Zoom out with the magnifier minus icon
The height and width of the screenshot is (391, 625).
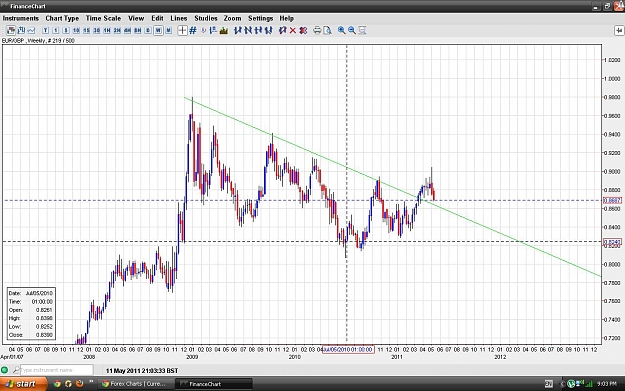pos(352,30)
